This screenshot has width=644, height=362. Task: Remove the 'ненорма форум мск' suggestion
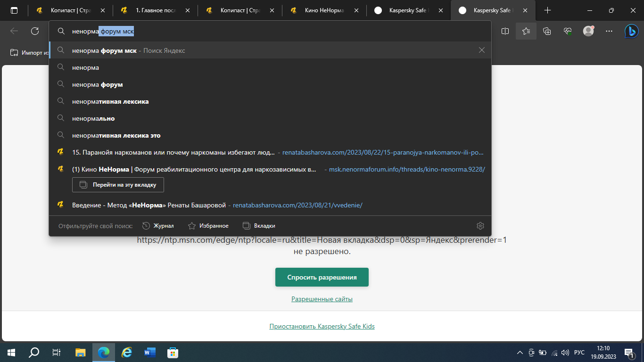(x=481, y=50)
